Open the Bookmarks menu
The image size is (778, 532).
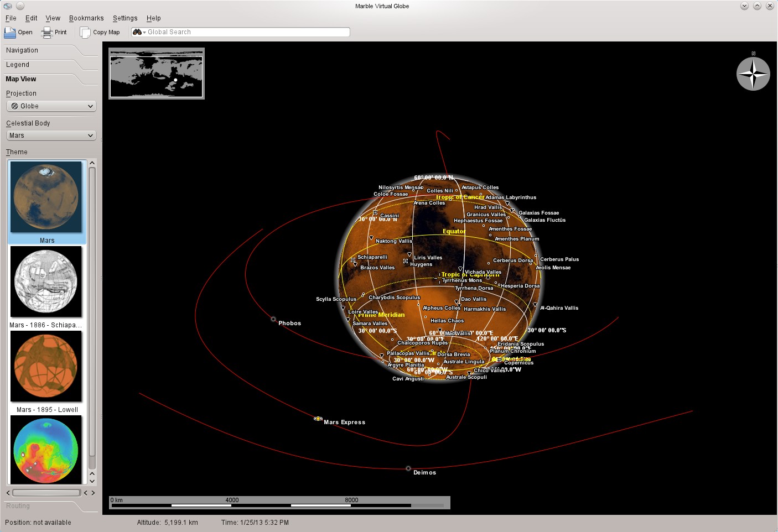pos(86,18)
